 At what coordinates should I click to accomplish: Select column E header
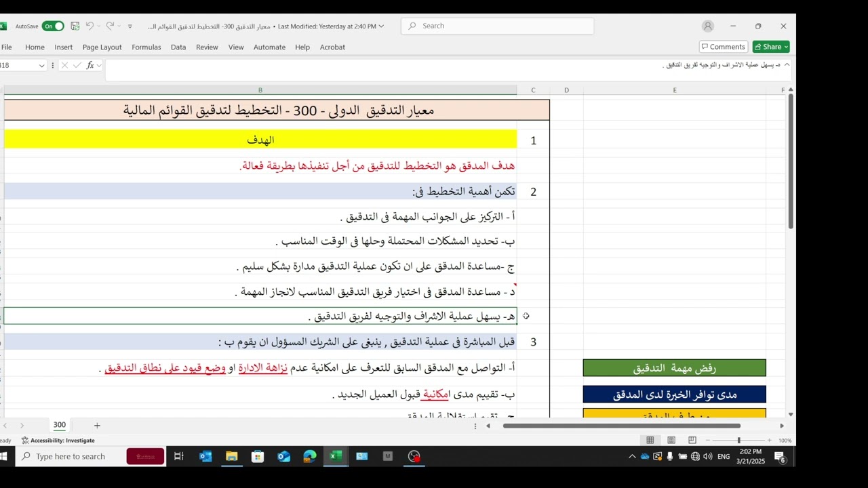coord(675,90)
